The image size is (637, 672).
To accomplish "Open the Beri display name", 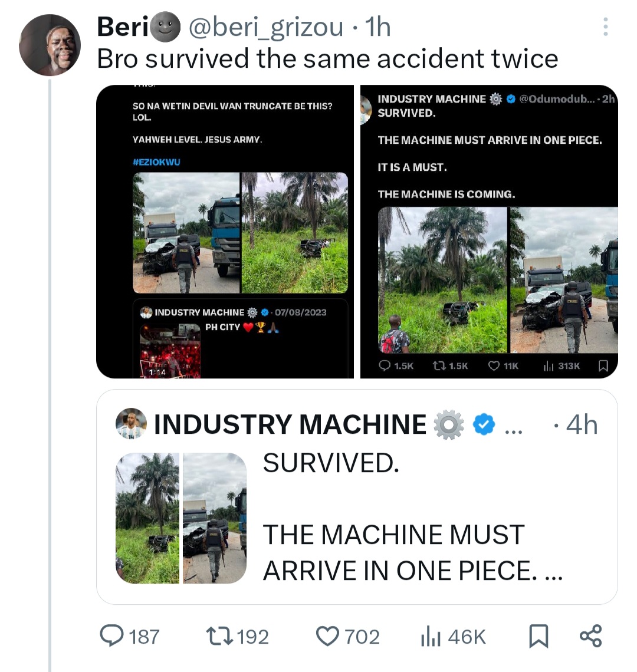I will pyautogui.click(x=122, y=27).
